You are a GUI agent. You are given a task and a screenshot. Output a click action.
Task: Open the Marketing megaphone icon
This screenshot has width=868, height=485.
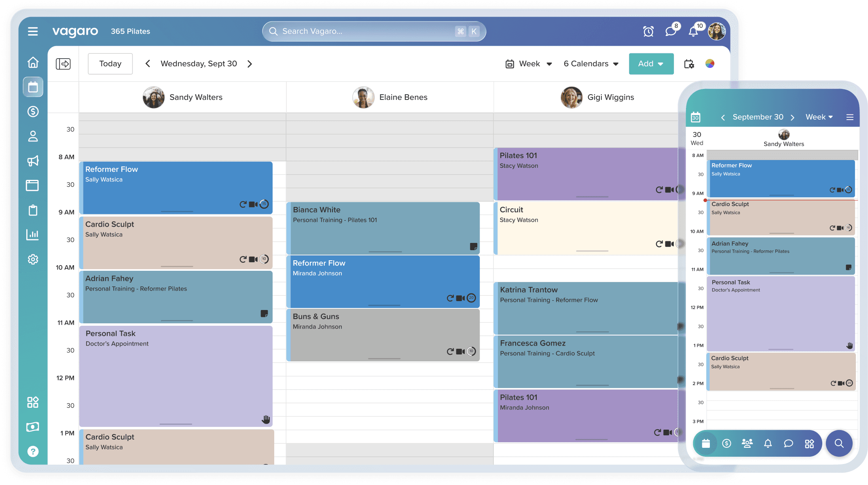(33, 161)
